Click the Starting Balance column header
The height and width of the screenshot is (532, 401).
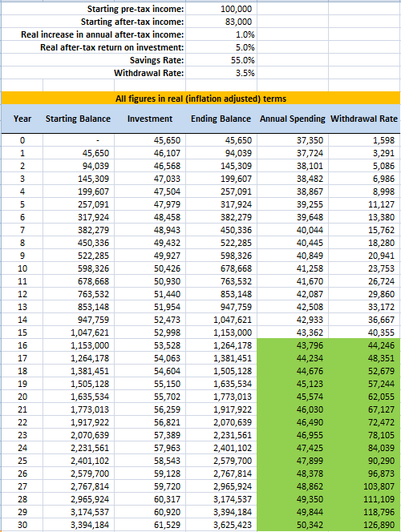[78, 119]
